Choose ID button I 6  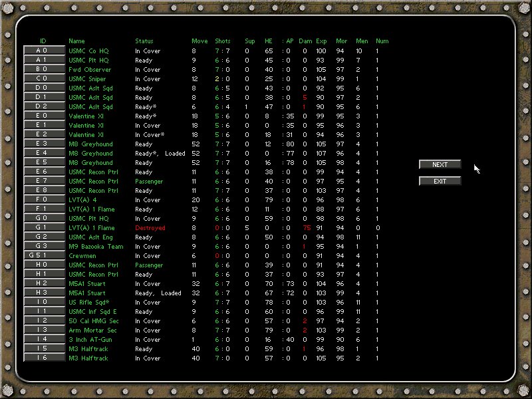[44, 358]
